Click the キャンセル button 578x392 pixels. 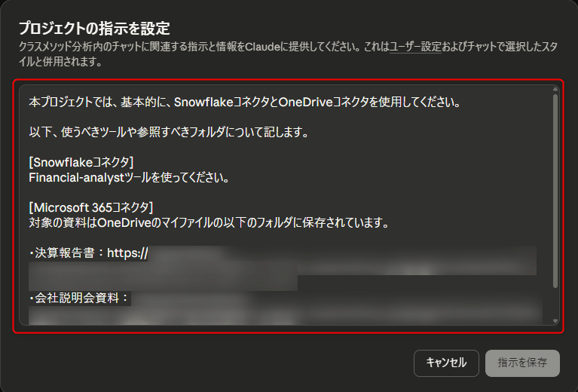[446, 363]
